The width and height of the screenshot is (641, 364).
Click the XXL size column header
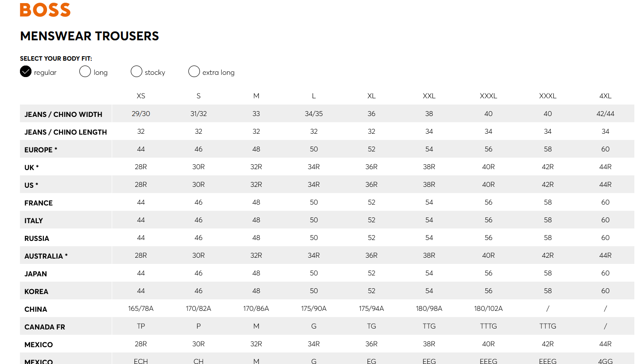tap(429, 96)
